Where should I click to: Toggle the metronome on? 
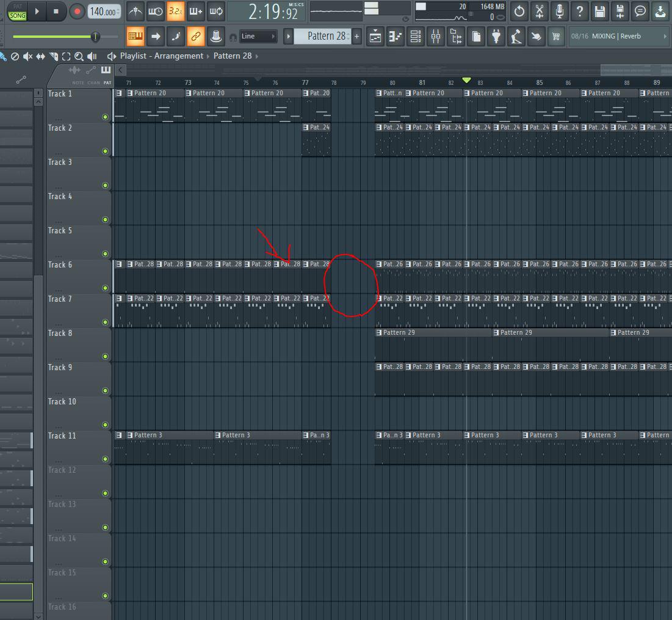[x=135, y=11]
